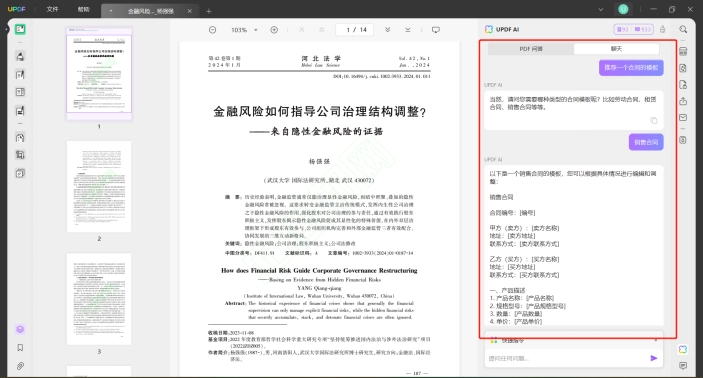Add a new tab with plus button
Viewport: 703px width, 378px height.
pyautogui.click(x=208, y=11)
